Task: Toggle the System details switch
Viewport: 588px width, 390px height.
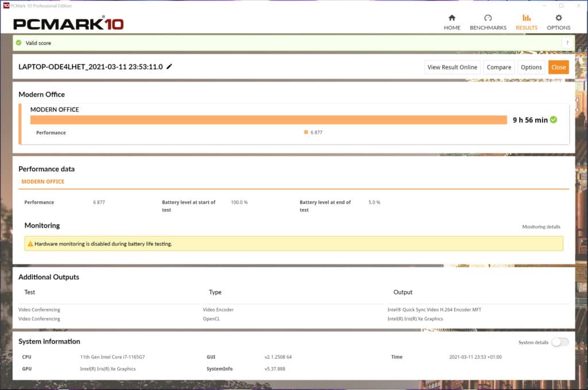Action: (x=560, y=342)
